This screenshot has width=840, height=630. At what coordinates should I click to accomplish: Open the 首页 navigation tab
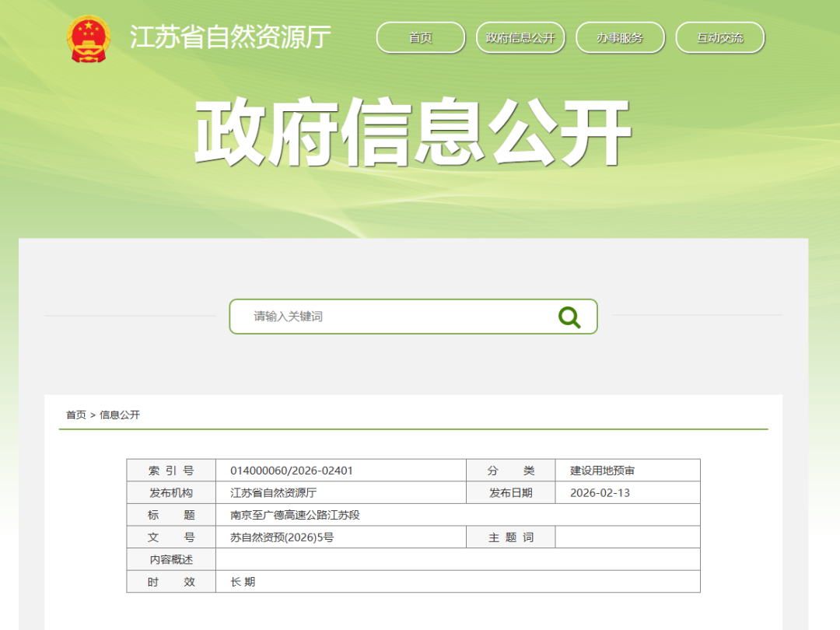[x=420, y=37]
